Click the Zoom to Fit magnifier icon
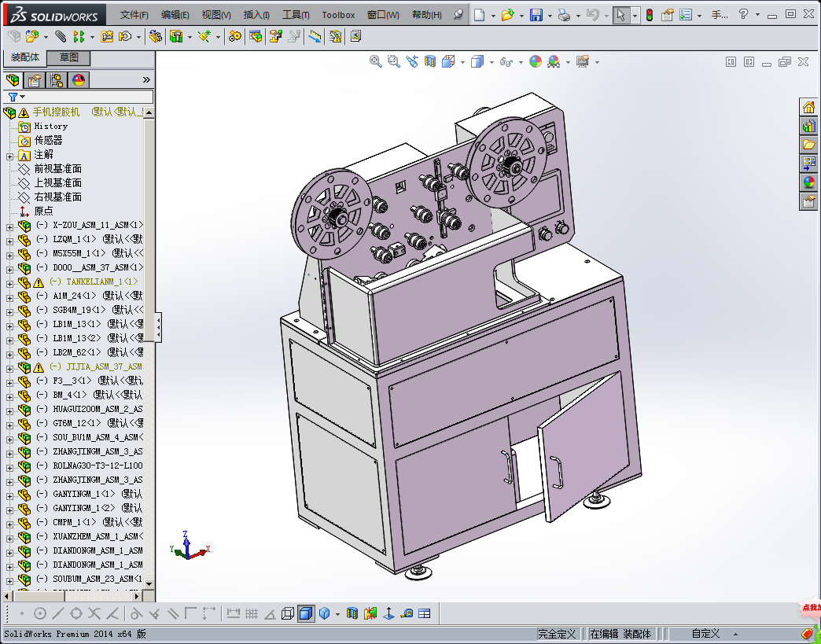The image size is (821, 644). [x=376, y=61]
